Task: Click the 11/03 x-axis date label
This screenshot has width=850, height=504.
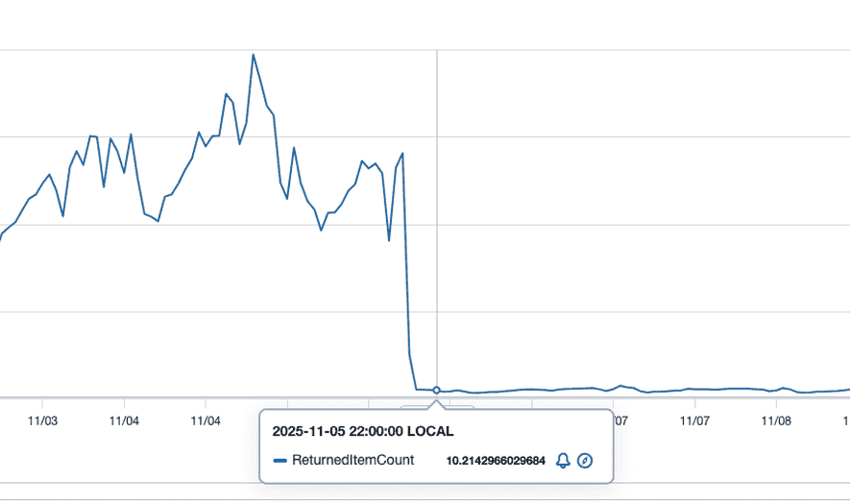Action: pos(42,420)
